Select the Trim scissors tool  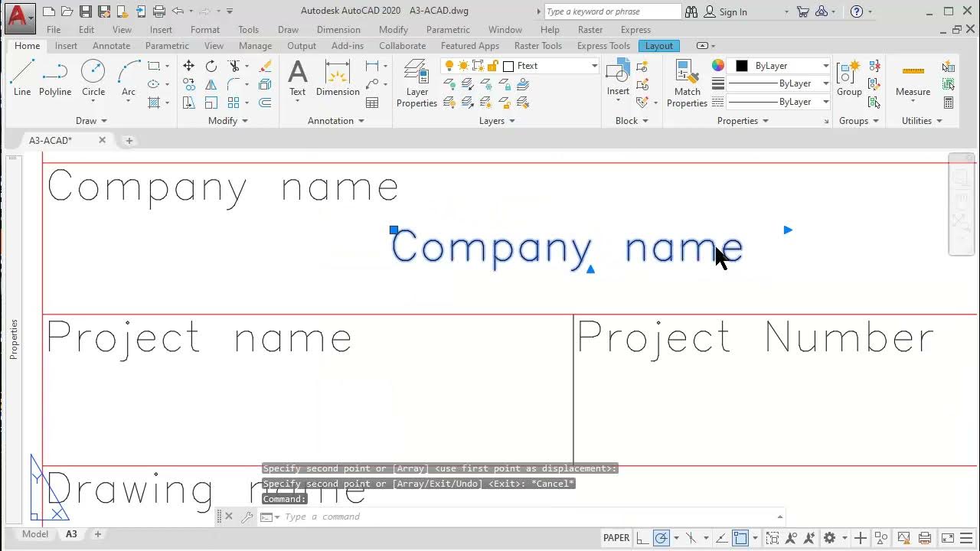click(234, 66)
